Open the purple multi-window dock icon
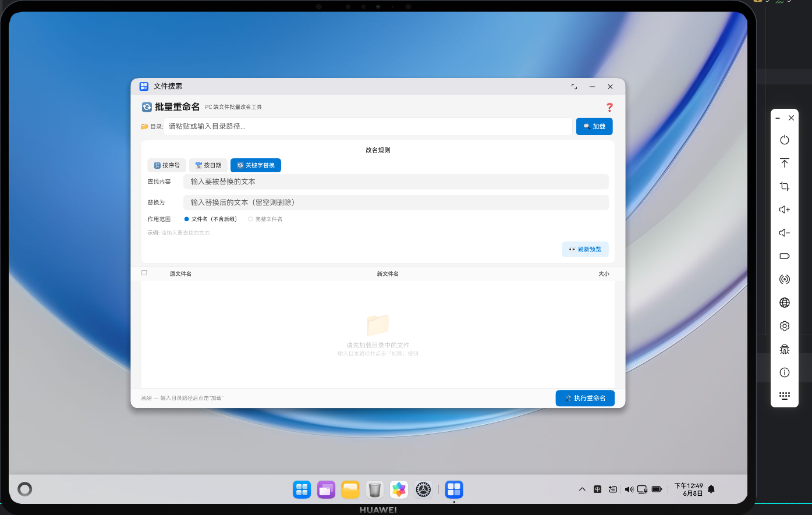 (326, 489)
